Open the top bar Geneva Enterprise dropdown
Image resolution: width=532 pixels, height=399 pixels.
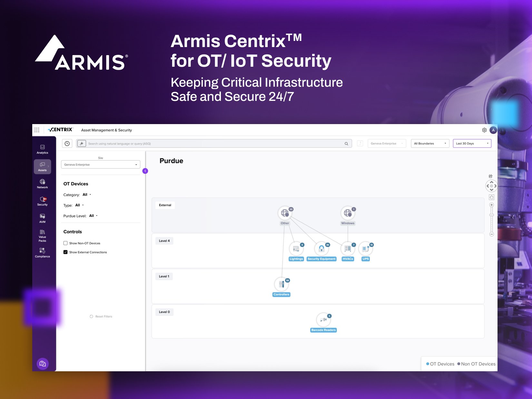pos(387,143)
